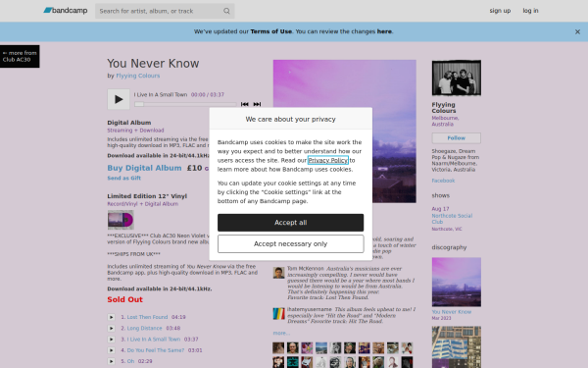The image size is (588, 368).
Task: Open the Terms of Use link in banner
Action: point(270,31)
